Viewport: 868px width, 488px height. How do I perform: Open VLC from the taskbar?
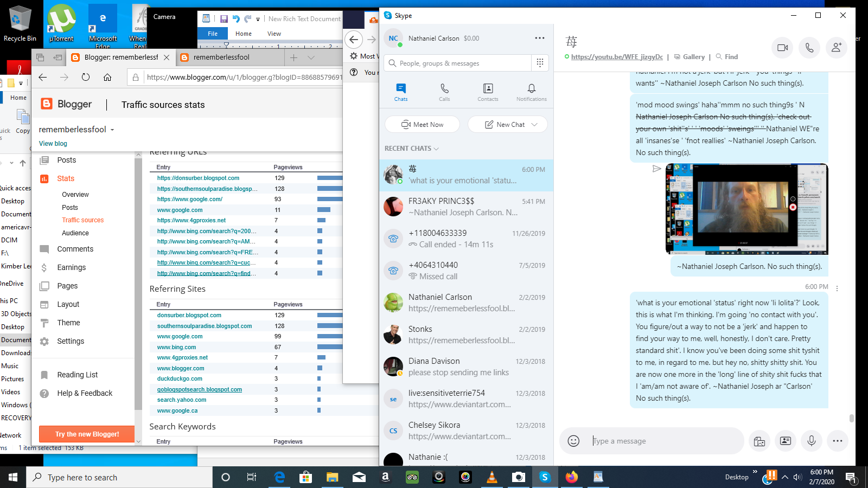click(x=492, y=477)
